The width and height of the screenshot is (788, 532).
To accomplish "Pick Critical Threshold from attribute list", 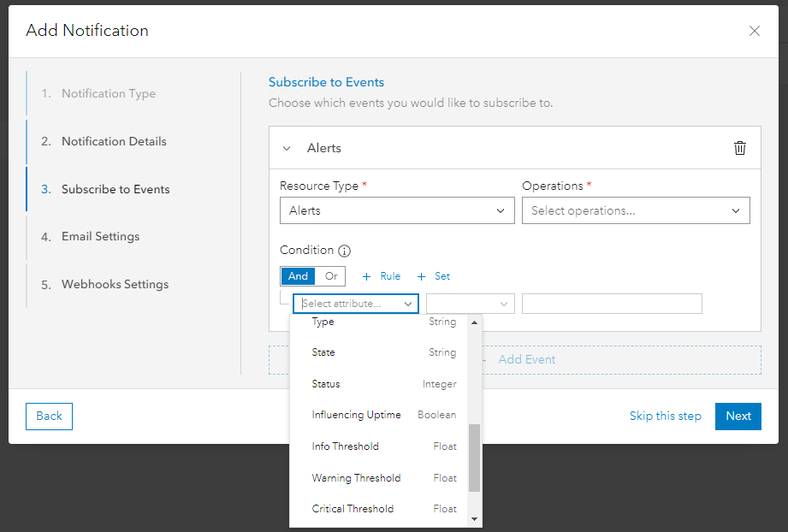I will [353, 509].
